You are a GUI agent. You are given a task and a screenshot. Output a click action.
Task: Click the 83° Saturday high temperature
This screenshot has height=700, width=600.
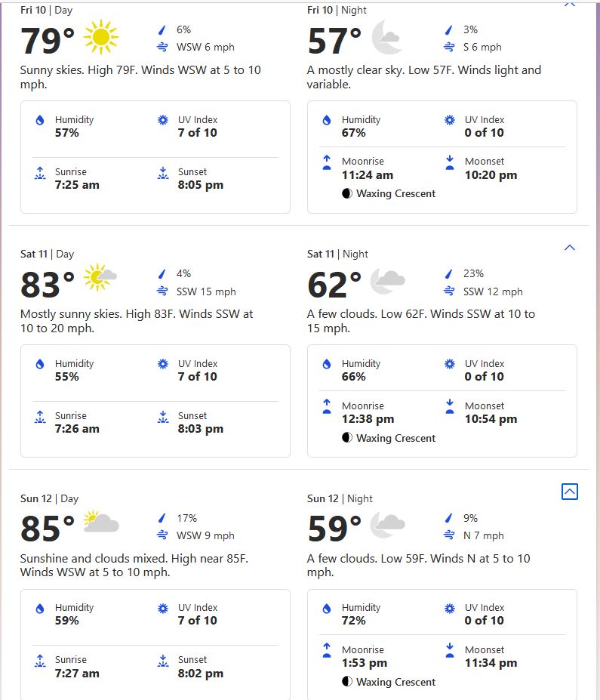pos(48,285)
